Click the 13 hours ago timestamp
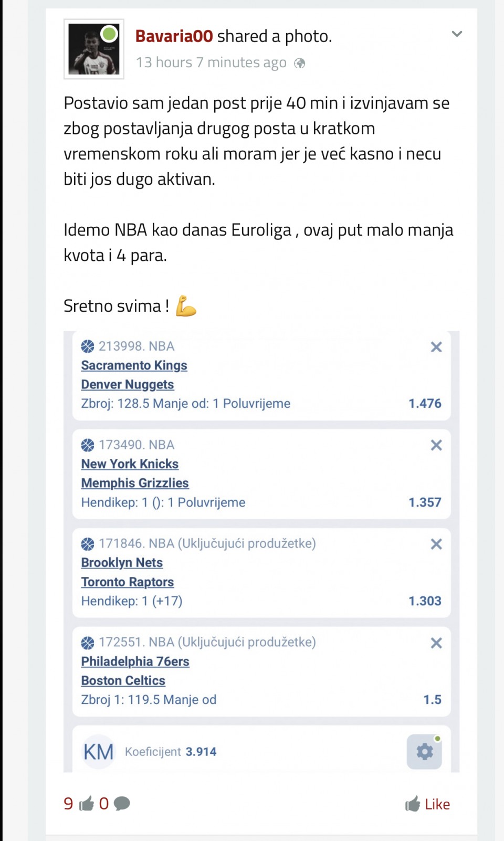This screenshot has width=504, height=841. 211,63
